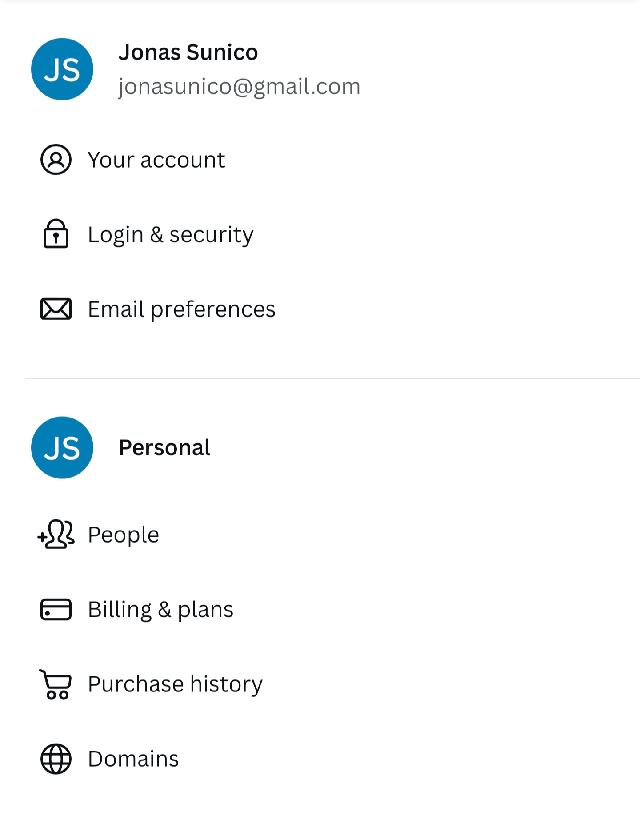Click the add-people icon beside People
The width and height of the screenshot is (640, 840).
56,534
